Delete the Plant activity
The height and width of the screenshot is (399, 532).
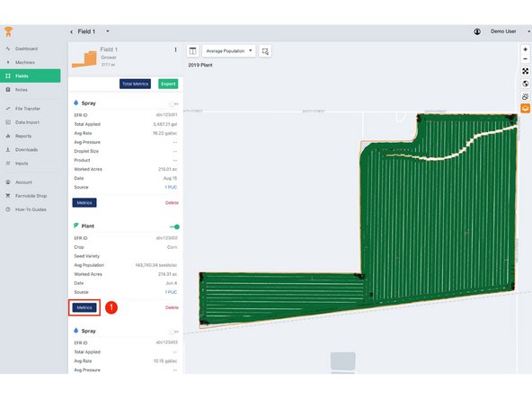pyautogui.click(x=172, y=307)
